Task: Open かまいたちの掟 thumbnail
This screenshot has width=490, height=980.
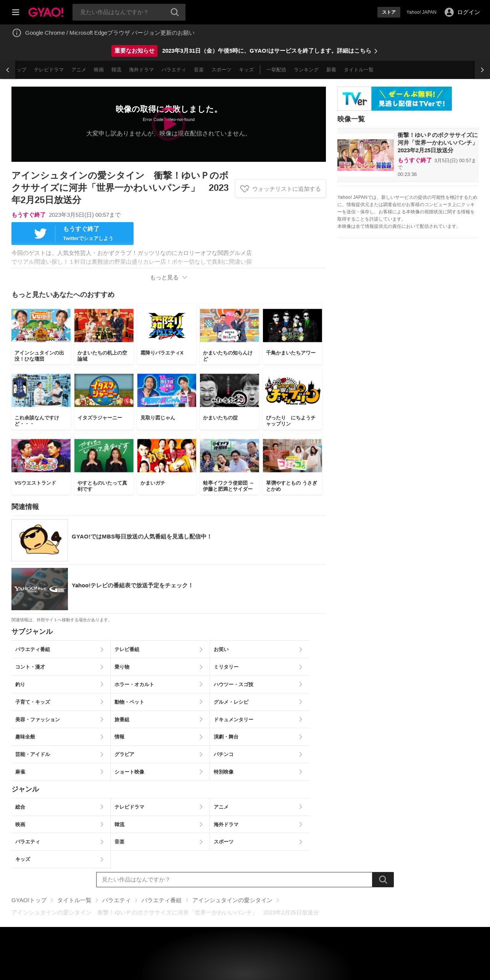Action: pyautogui.click(x=229, y=390)
